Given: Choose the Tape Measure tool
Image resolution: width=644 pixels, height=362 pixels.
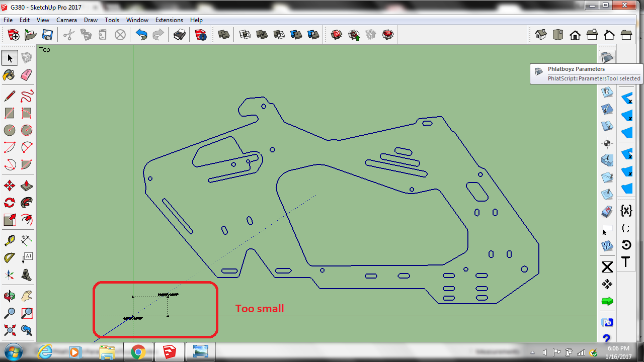Looking at the screenshot, I should point(9,240).
